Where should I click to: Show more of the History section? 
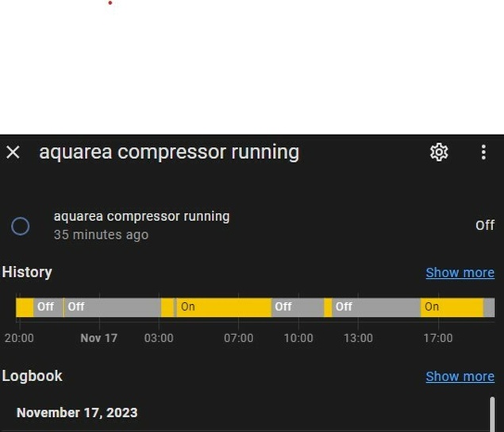pyautogui.click(x=460, y=272)
